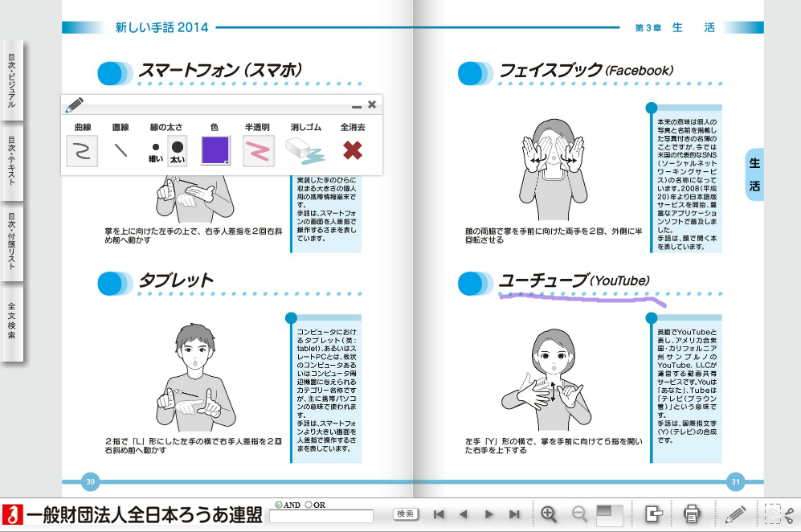Click the Facebook sign illustration

(554, 170)
